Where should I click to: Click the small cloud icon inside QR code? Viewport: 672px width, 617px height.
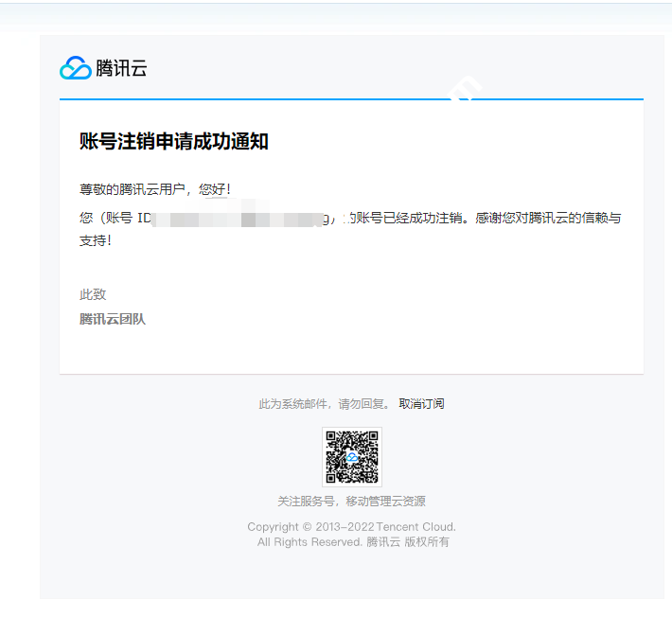coord(351,457)
